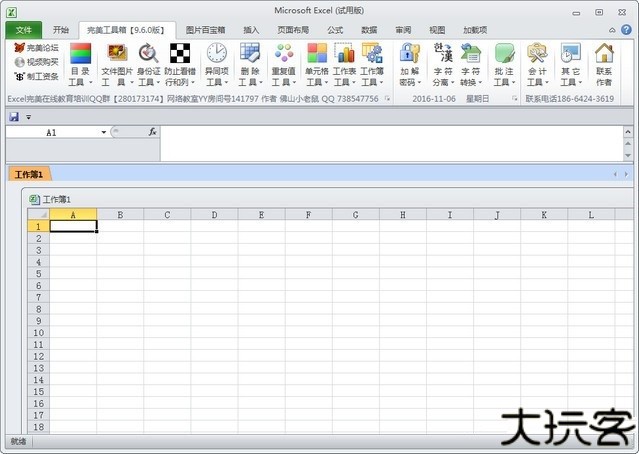Open the 工作簿工具 workbook tool
This screenshot has height=454, width=639.
[x=372, y=64]
